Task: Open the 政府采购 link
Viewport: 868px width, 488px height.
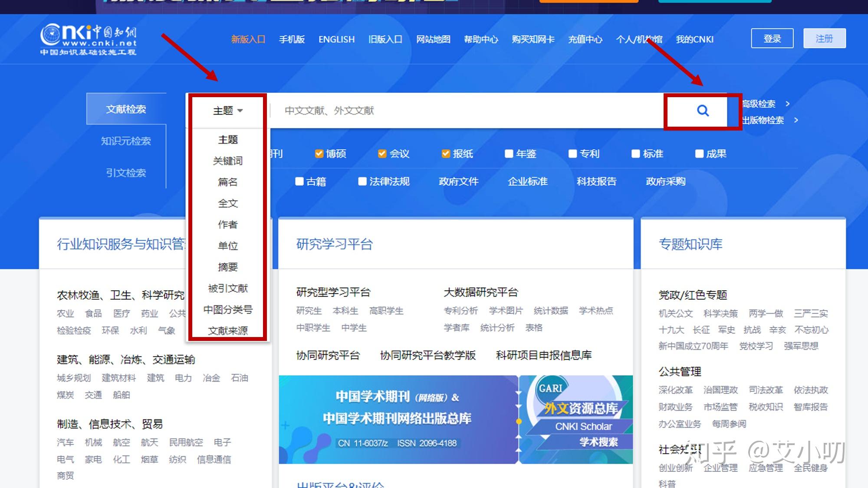Action: pos(666,181)
